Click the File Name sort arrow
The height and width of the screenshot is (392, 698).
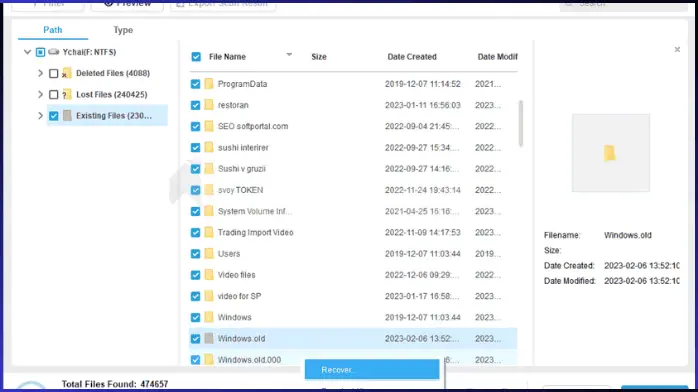(x=289, y=55)
